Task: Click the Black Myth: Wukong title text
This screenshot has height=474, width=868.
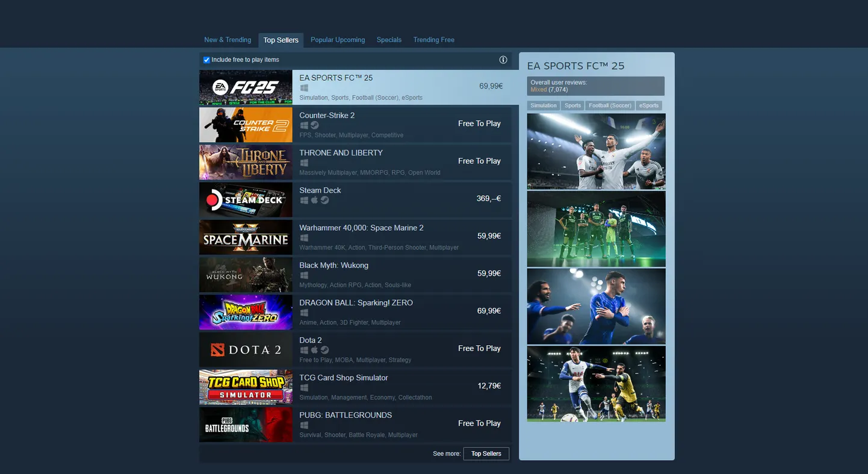Action: pyautogui.click(x=333, y=265)
